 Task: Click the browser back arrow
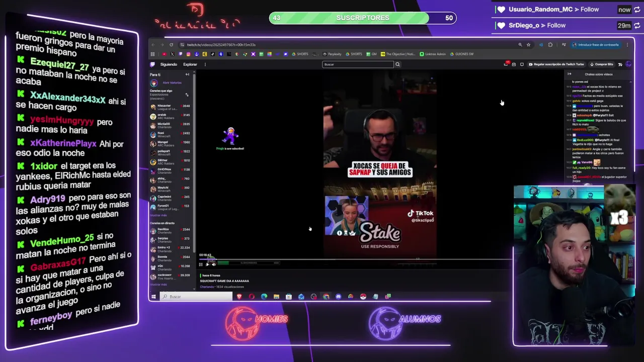(x=153, y=45)
